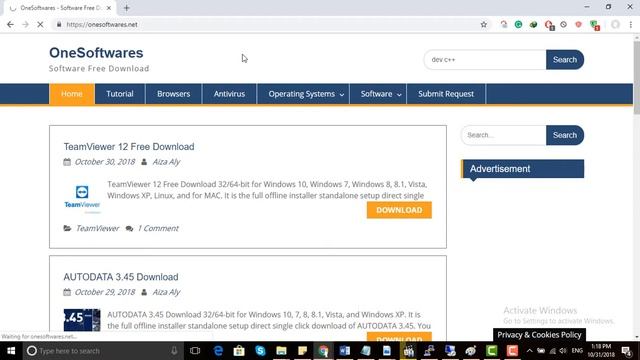640x360 pixels.
Task: Open the AUTODATA 3.45 Download post
Action: click(x=121, y=277)
